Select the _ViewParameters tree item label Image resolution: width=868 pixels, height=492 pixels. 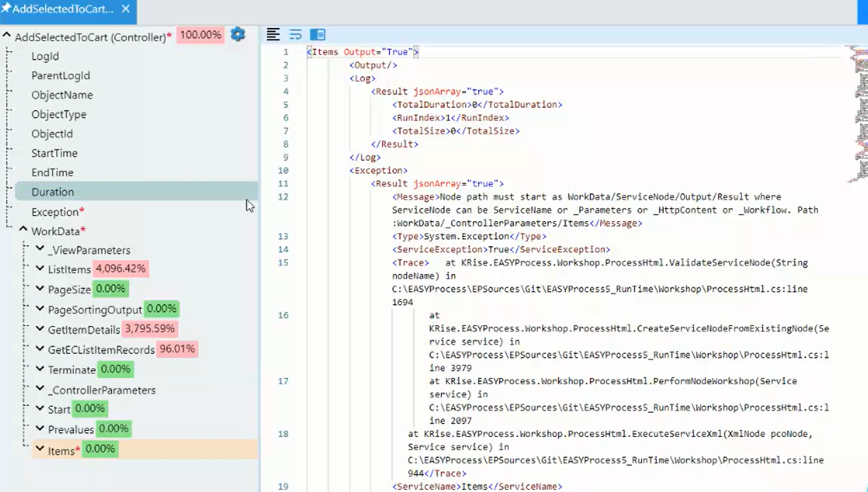click(89, 251)
